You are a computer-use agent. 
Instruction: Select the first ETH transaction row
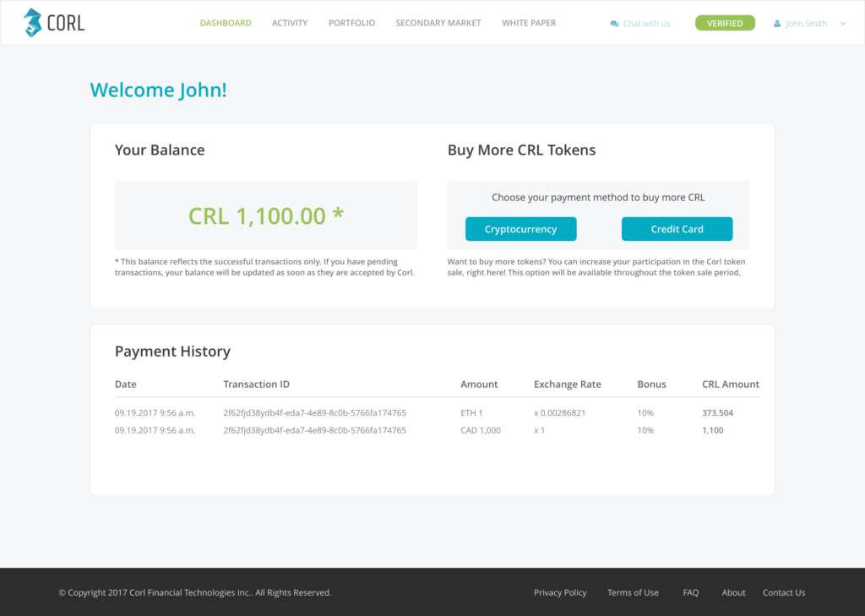click(x=422, y=412)
